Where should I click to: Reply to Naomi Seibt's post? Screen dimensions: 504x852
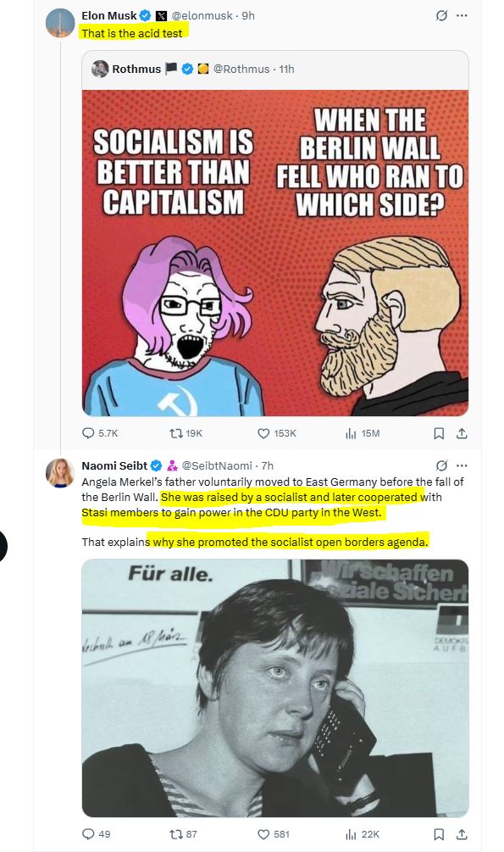click(x=96, y=834)
